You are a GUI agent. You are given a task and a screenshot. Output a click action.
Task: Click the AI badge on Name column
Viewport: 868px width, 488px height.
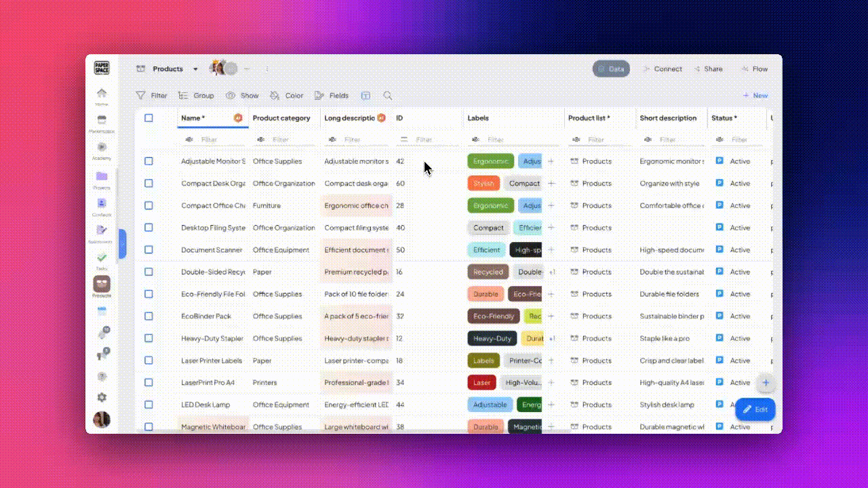point(238,118)
